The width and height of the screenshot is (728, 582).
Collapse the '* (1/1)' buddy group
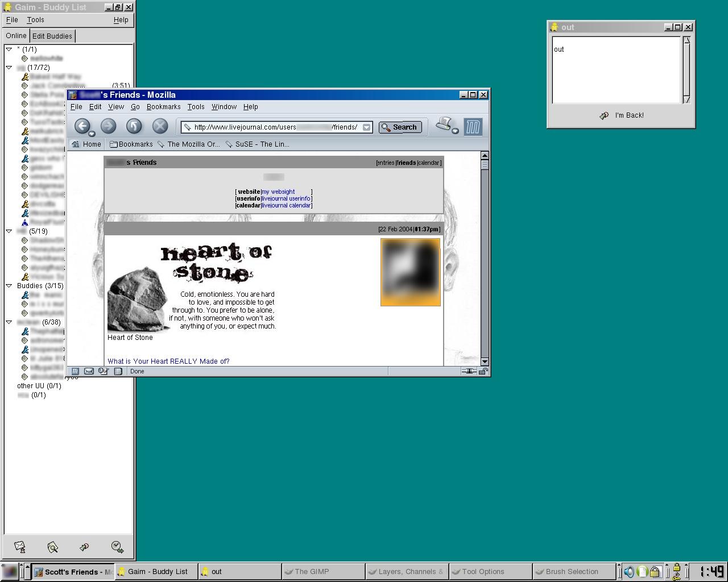[9, 49]
